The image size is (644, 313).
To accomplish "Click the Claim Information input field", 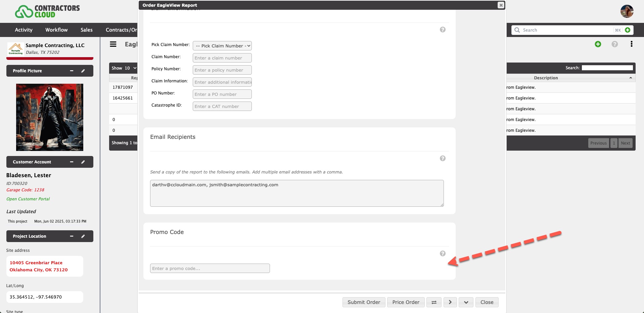I will point(222,82).
